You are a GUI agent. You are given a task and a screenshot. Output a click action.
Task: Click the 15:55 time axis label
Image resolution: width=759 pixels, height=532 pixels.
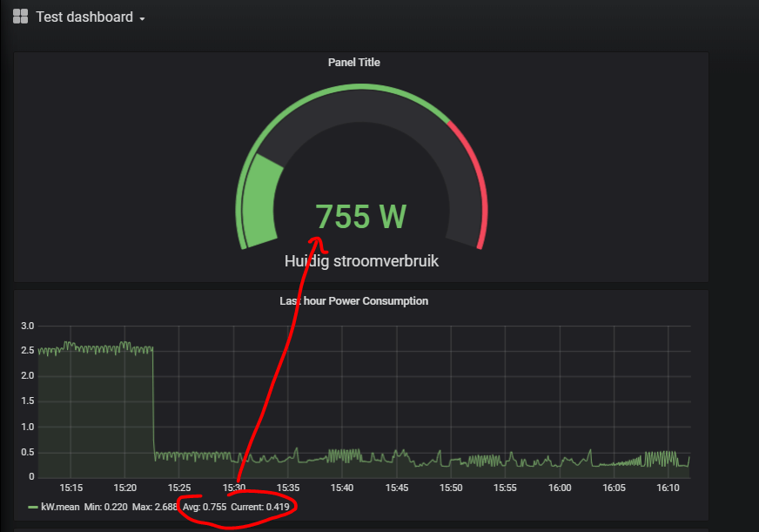click(505, 488)
